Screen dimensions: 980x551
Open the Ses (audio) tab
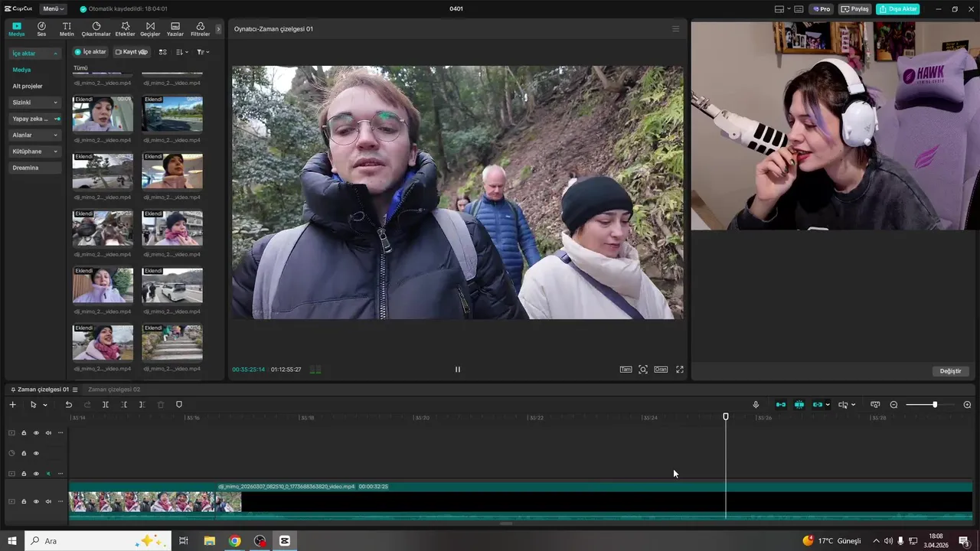41,29
